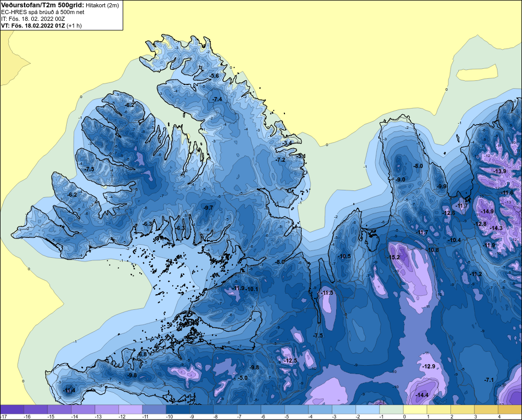The width and height of the screenshot is (522, 420).
Task: Select the 'EC-HRES spá brúuð á 500m net' line
Action: click(43, 12)
